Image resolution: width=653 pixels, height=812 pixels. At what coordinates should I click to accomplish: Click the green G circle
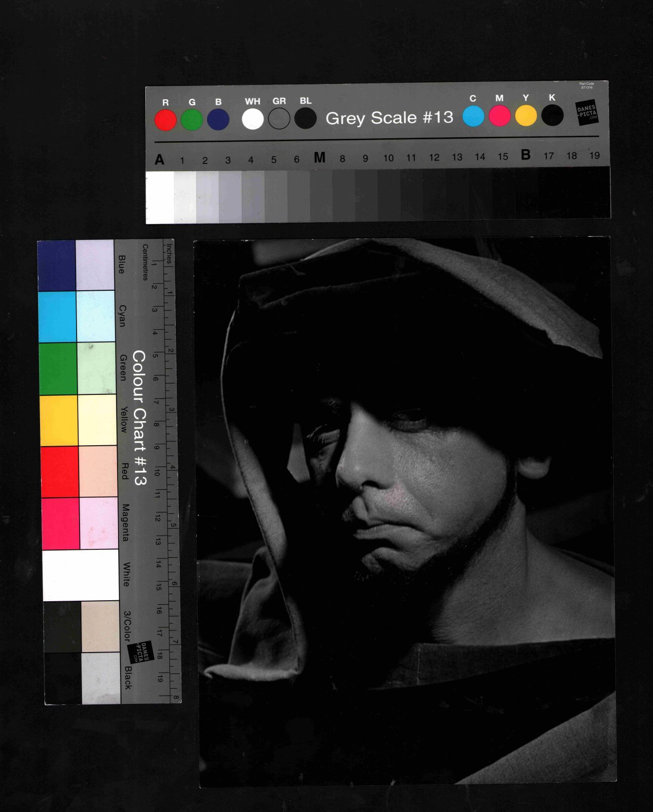pos(192,120)
